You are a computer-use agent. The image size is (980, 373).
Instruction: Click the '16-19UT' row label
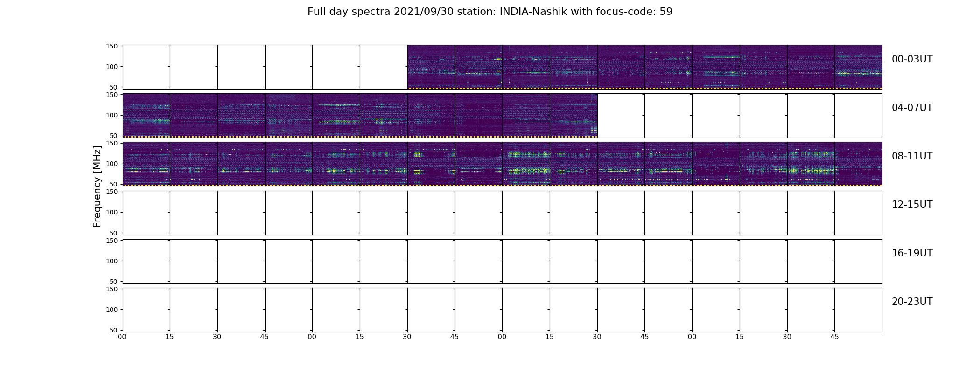pyautogui.click(x=912, y=253)
